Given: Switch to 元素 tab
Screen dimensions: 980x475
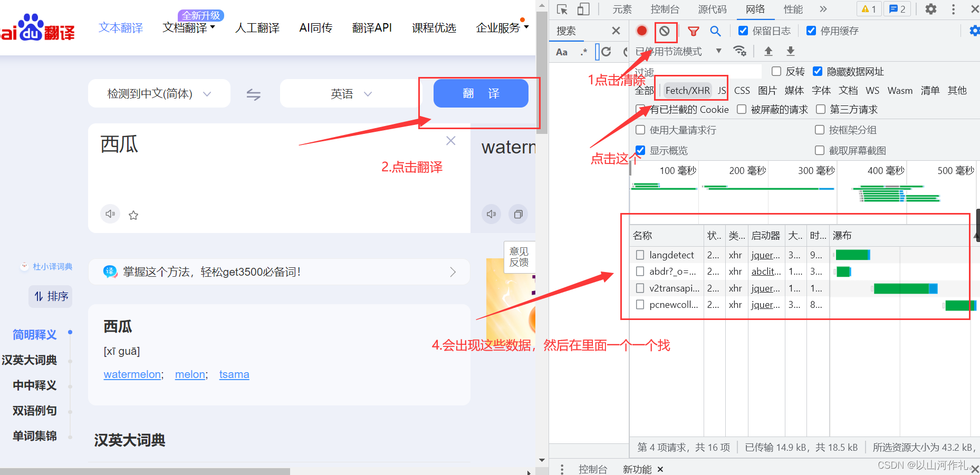Looking at the screenshot, I should click(x=622, y=9).
